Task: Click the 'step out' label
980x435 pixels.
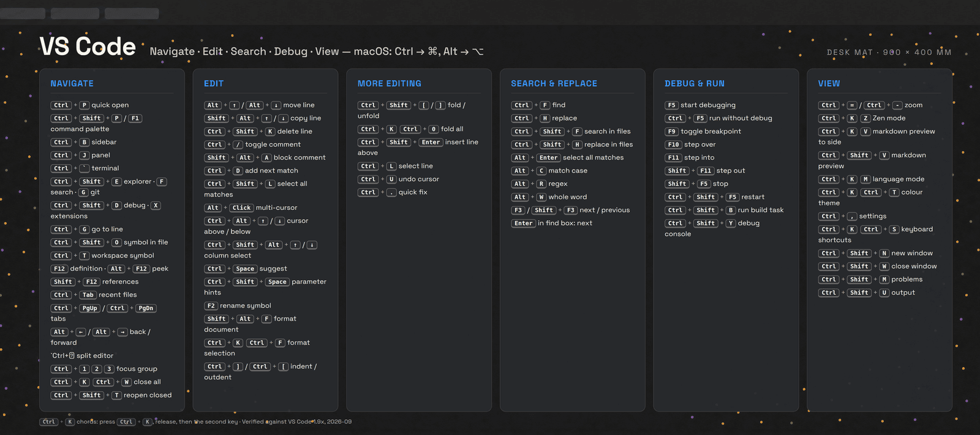Action: point(731,171)
